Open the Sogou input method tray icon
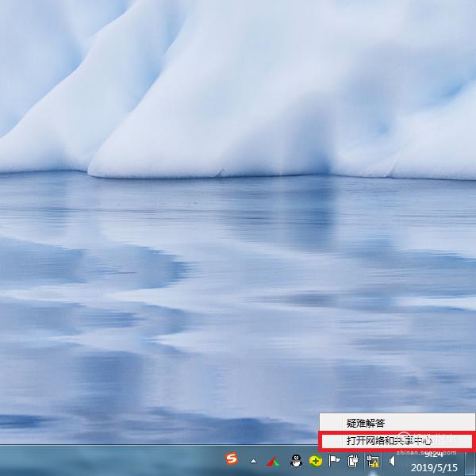Viewport: 476px width, 476px height. [232, 459]
